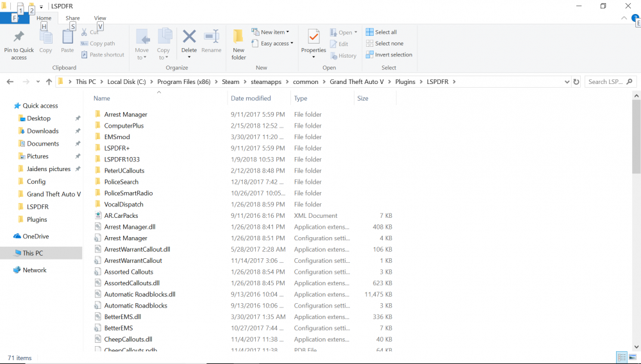The width and height of the screenshot is (641, 364).
Task: Click Select none
Action: tap(385, 44)
